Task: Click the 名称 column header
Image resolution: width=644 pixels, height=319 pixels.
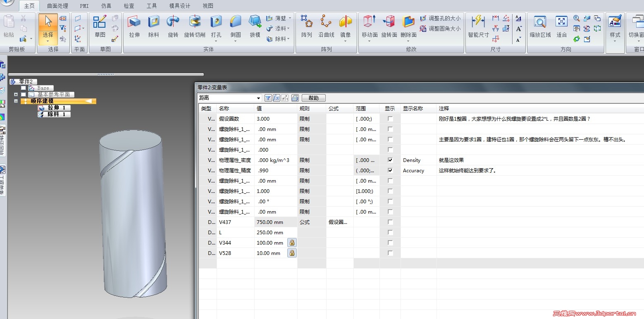Action: (x=236, y=108)
